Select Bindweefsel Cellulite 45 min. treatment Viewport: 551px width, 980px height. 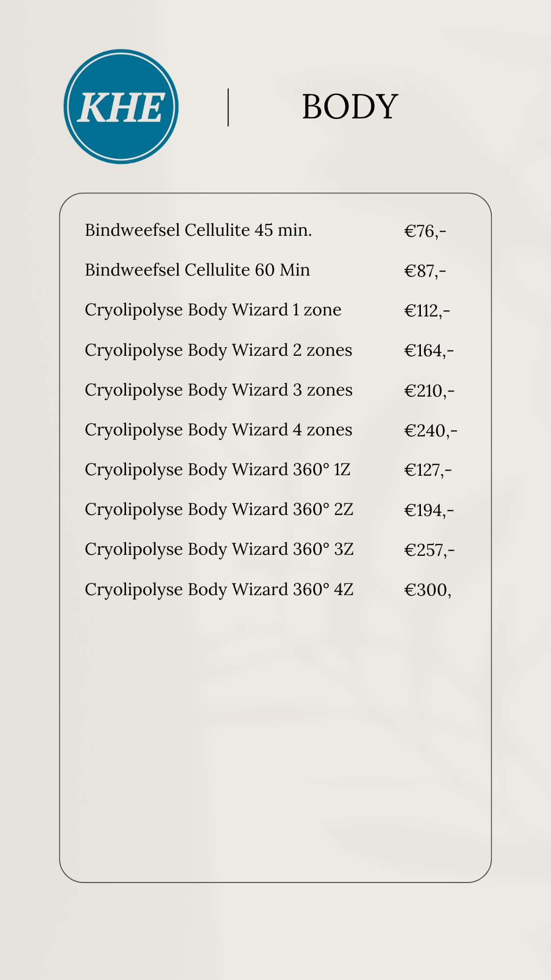click(x=198, y=230)
